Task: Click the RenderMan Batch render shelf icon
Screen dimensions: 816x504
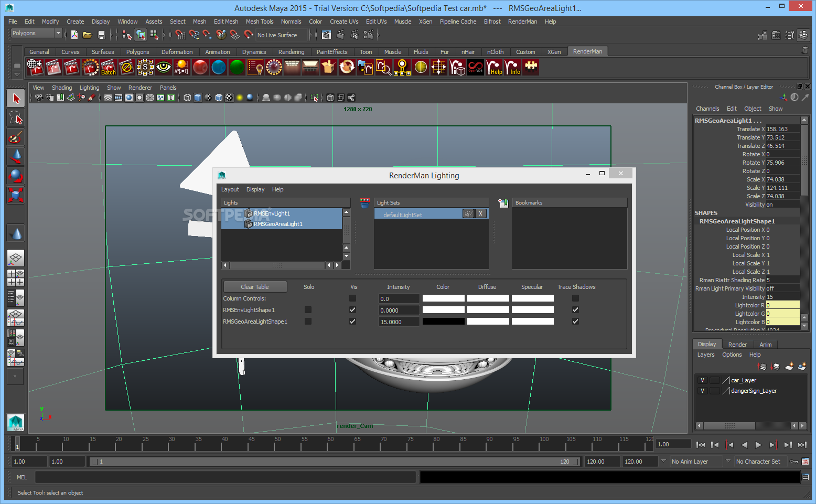Action: click(x=109, y=67)
